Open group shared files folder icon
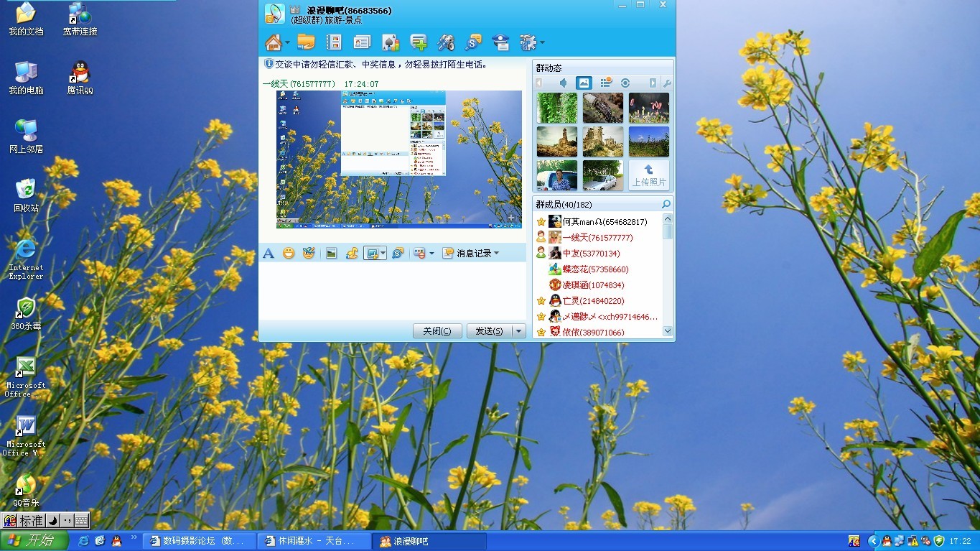Viewport: 980px width, 551px height. pyautogui.click(x=306, y=42)
